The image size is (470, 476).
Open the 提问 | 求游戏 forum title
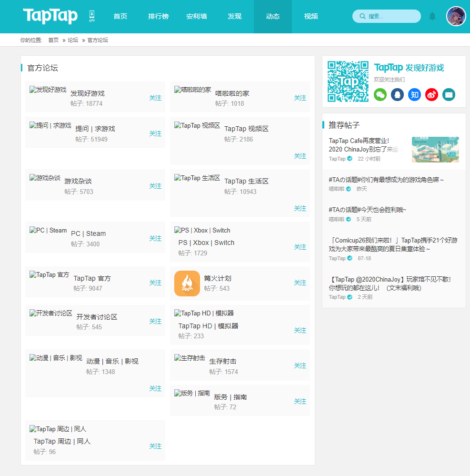point(95,129)
